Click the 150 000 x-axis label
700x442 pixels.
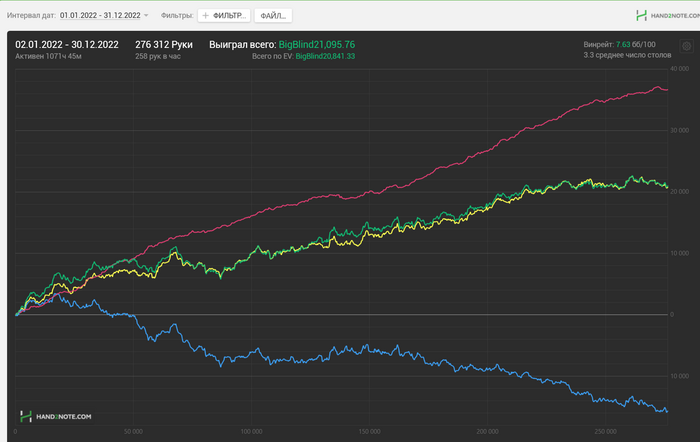point(369,431)
